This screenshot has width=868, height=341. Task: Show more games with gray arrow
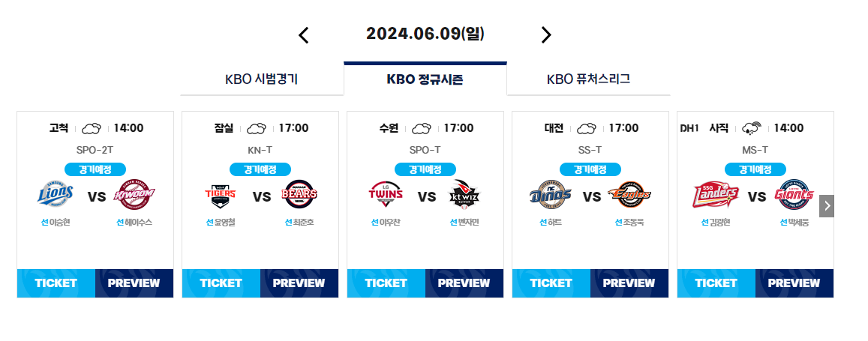point(827,206)
